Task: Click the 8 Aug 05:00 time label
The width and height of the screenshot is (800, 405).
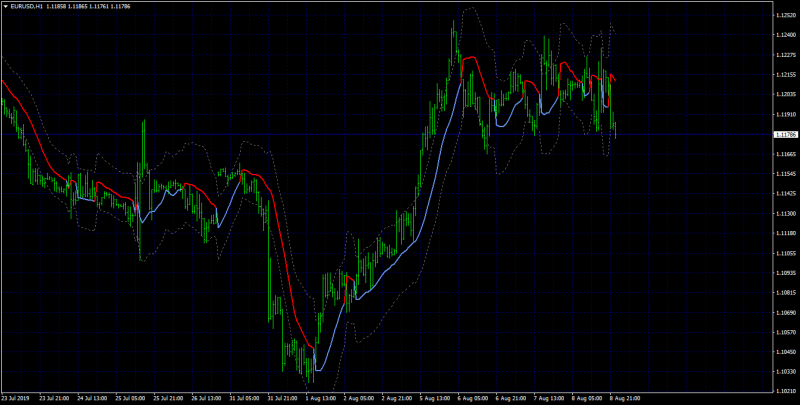Action: [586, 398]
